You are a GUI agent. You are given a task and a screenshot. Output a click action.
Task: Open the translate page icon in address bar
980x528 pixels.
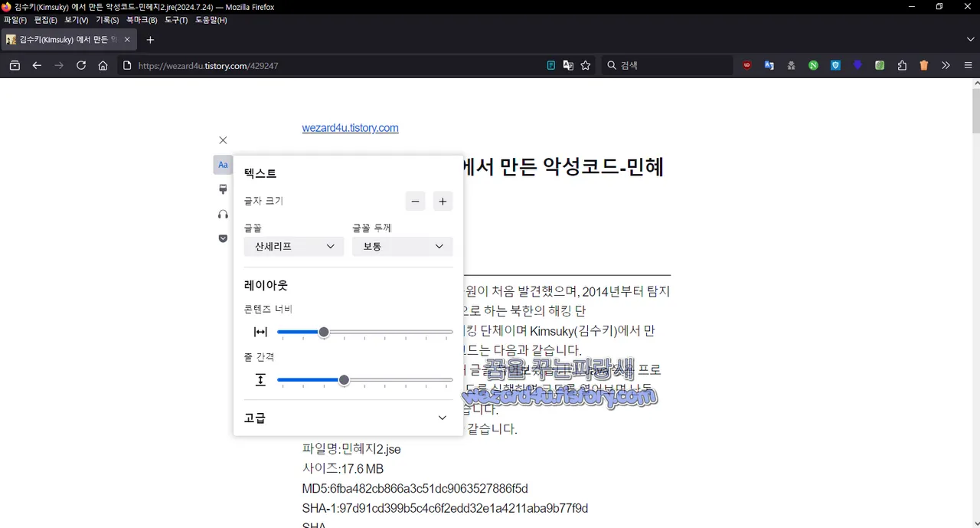[x=568, y=66]
